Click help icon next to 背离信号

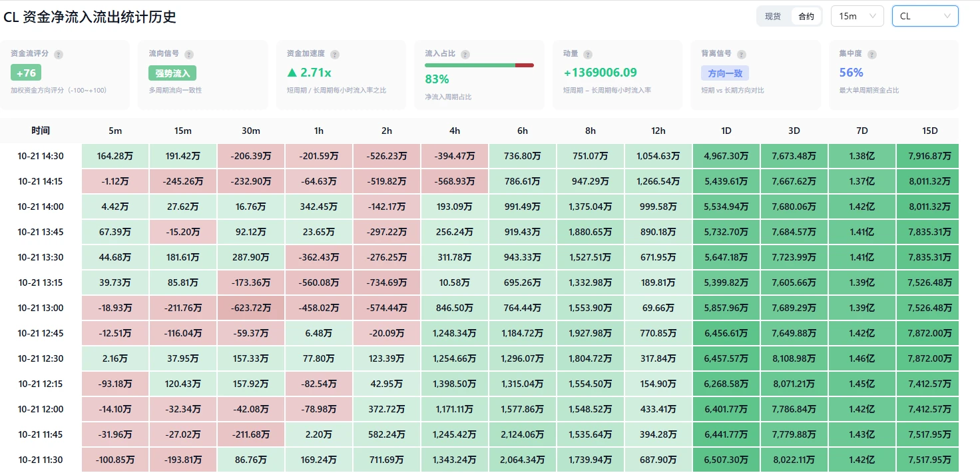tap(742, 55)
